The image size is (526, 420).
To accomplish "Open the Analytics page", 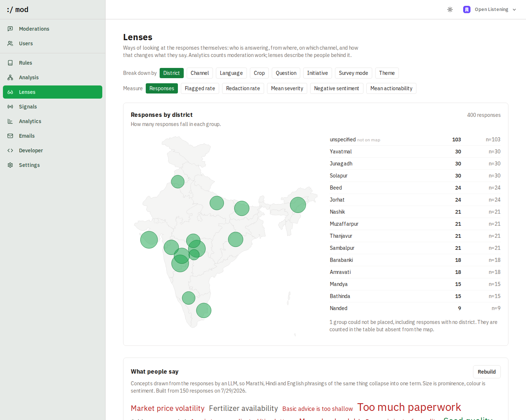I will [53, 121].
